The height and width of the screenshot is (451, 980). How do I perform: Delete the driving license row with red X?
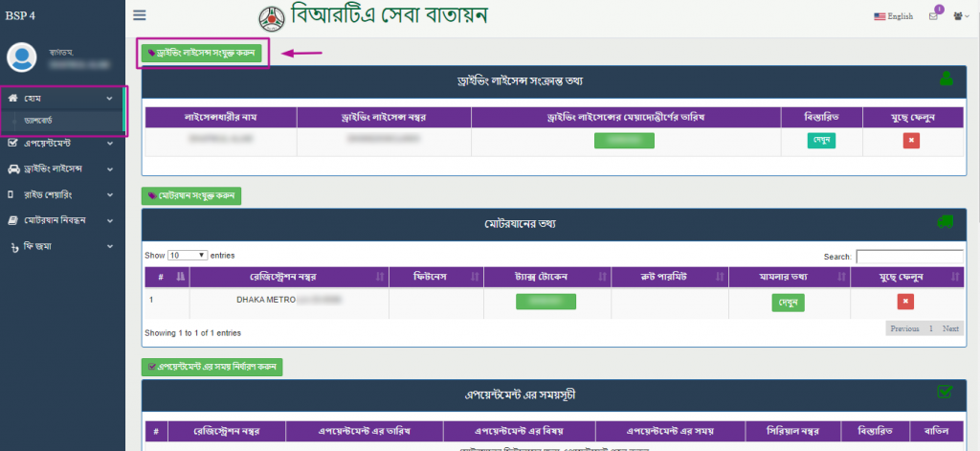[x=911, y=140]
